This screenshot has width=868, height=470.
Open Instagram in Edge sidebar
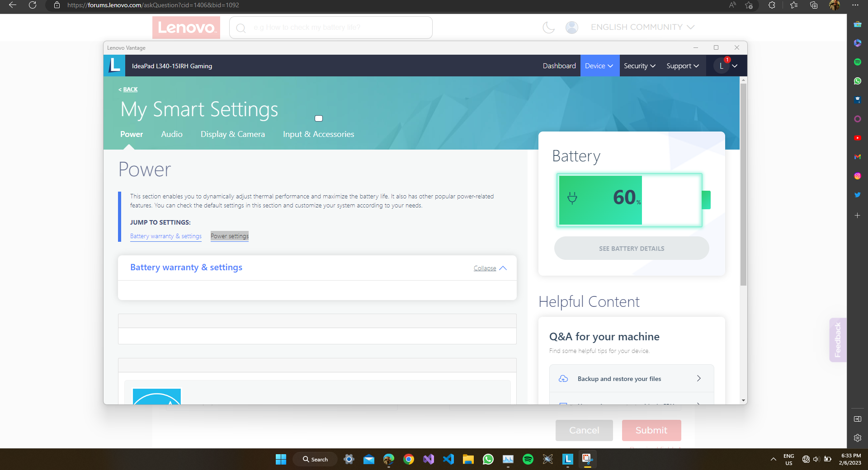(858, 176)
